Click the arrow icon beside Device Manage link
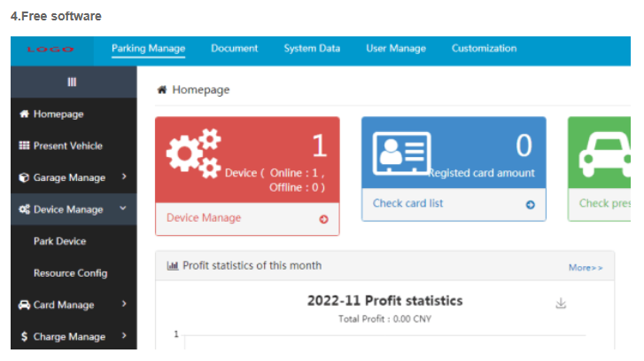The image size is (644, 361). pyautogui.click(x=323, y=219)
